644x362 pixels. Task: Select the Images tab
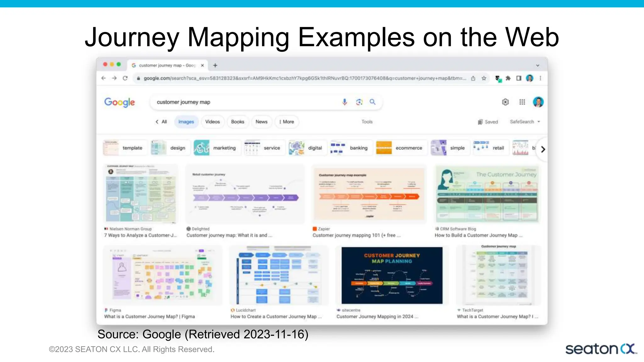click(x=186, y=122)
